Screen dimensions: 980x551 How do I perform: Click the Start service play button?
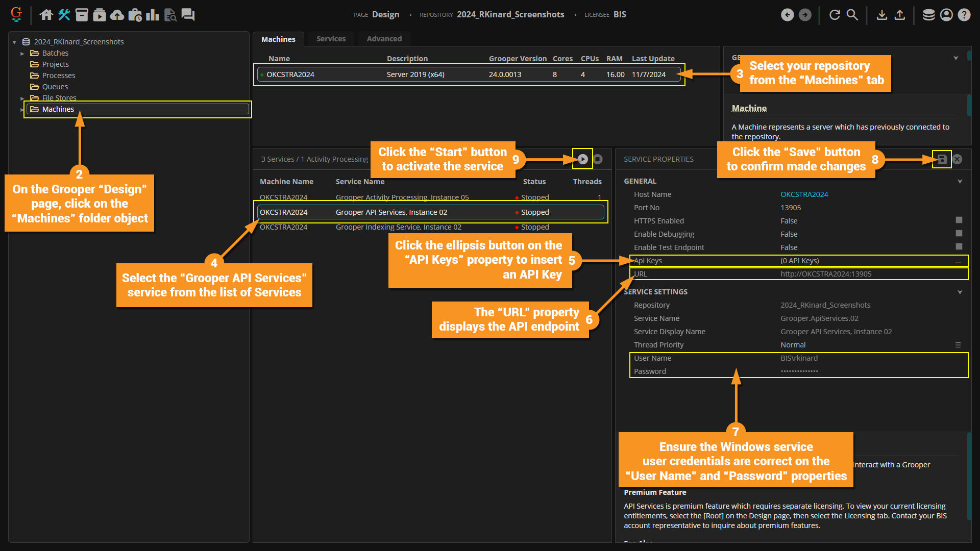tap(582, 159)
